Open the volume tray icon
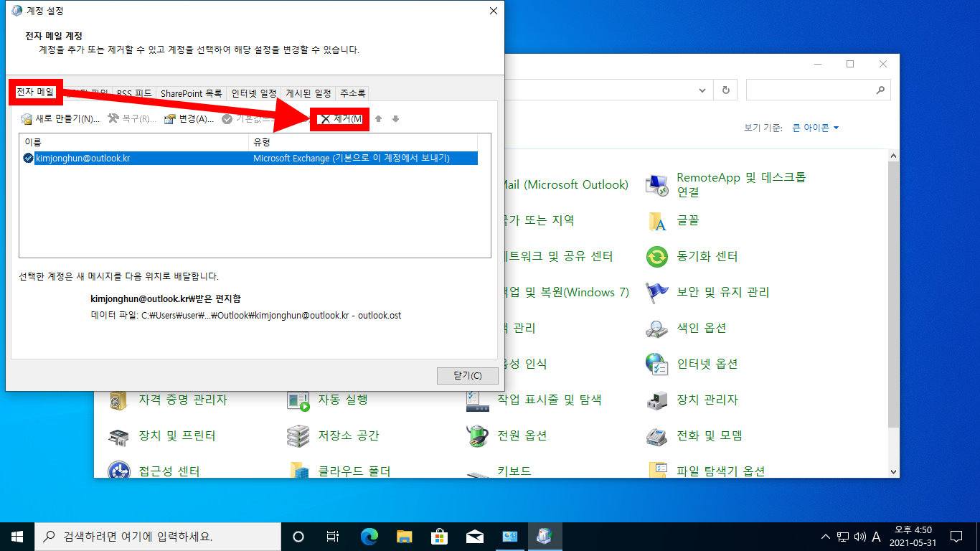 coord(859,536)
